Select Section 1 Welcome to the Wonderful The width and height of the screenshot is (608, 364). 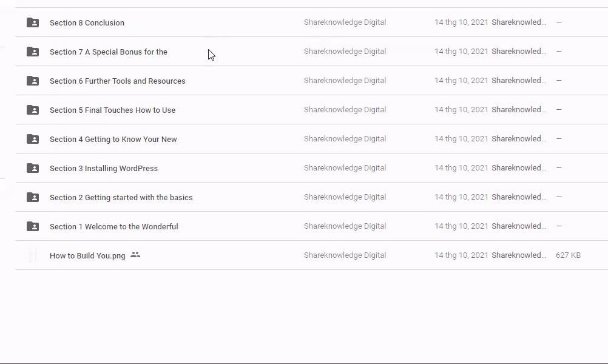(113, 227)
